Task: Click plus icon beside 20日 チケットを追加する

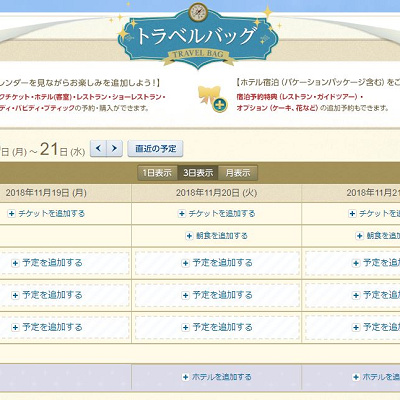Action: point(182,214)
